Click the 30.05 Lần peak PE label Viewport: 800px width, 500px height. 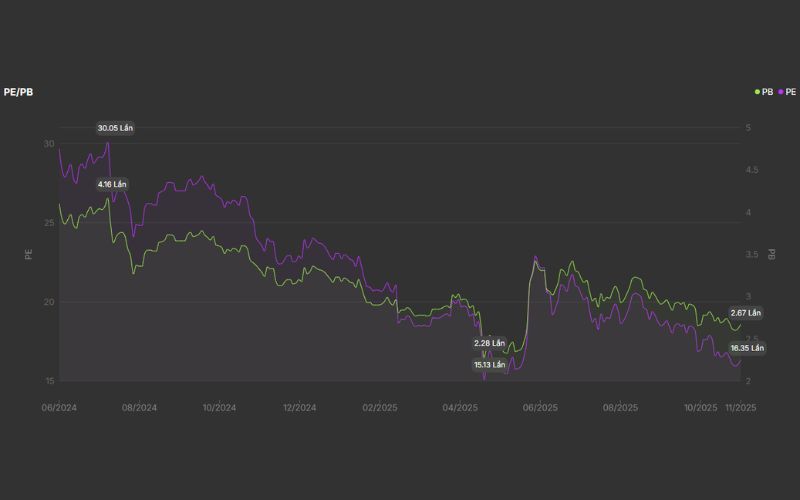coord(115,128)
